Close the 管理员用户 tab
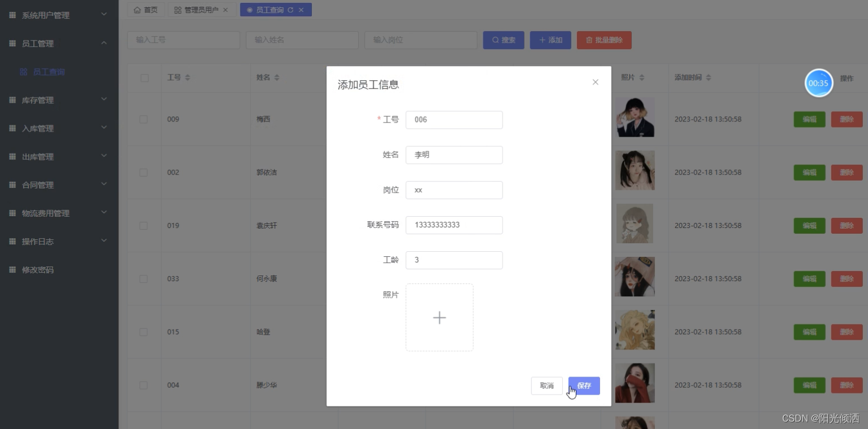The height and width of the screenshot is (429, 868). [226, 10]
